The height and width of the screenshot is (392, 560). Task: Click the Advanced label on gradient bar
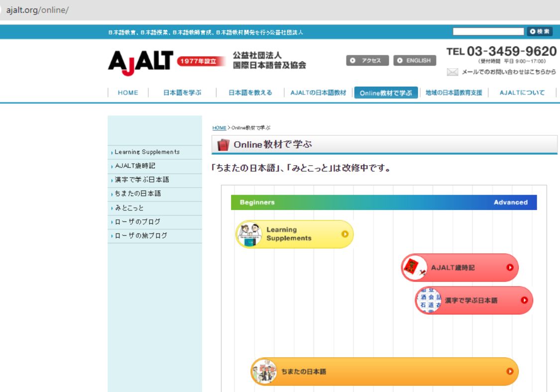(x=510, y=202)
